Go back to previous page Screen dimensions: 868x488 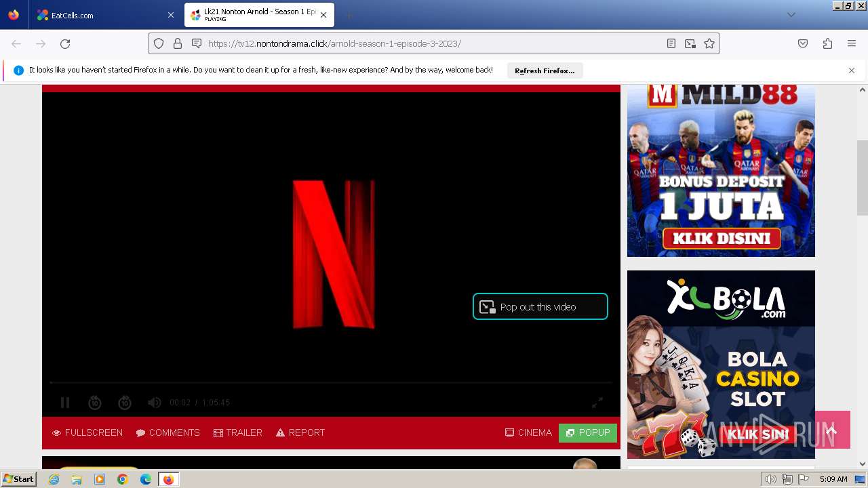click(16, 43)
